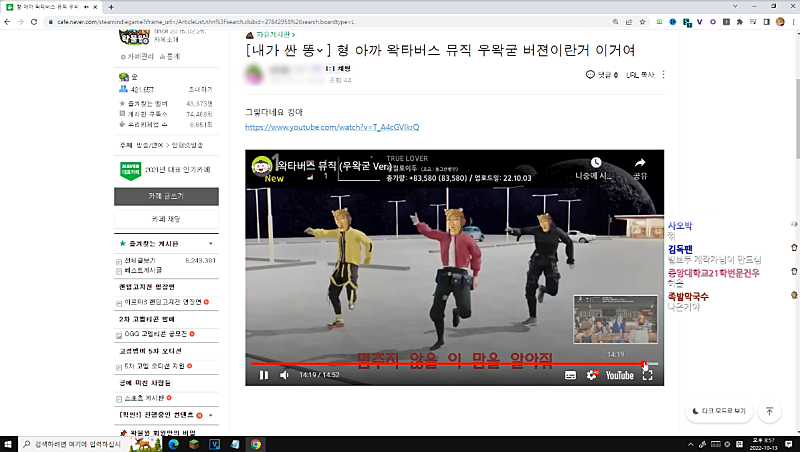Open the OGQ gomem board item
Screen dimensions: 800x452
156,334
